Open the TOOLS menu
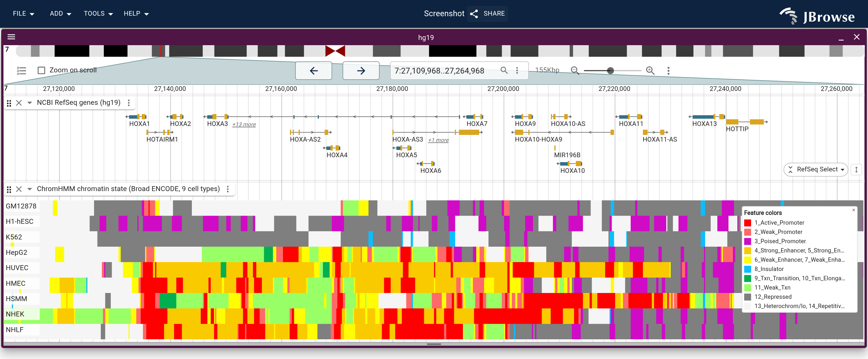Viewport: 868px width, 359px height. (x=98, y=14)
